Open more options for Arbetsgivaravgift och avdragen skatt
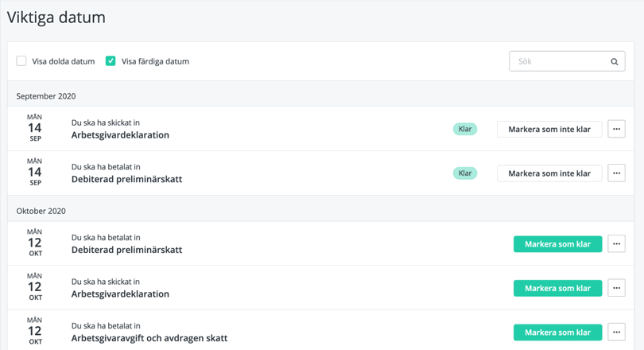 (616, 332)
